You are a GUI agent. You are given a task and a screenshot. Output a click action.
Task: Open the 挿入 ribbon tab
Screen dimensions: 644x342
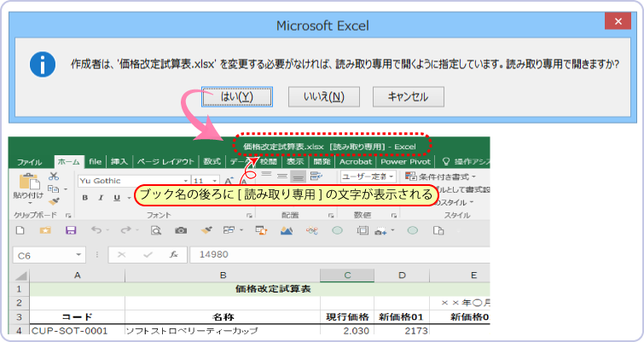tap(119, 162)
